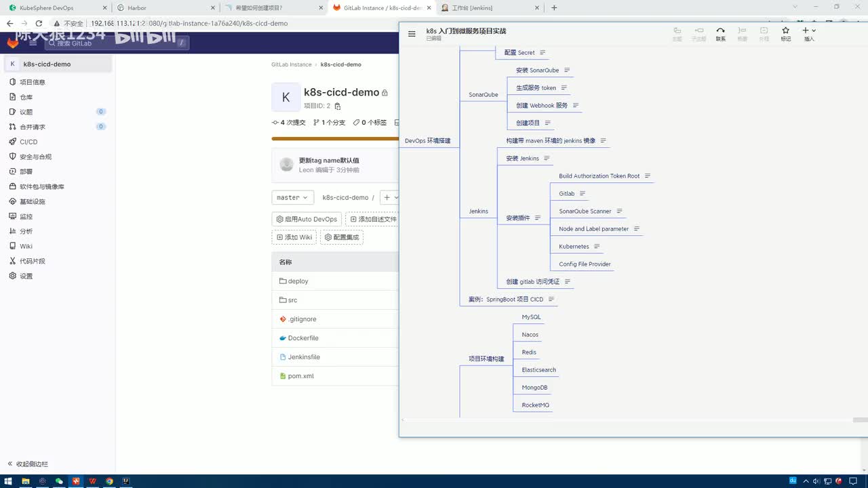Image resolution: width=868 pixels, height=488 pixels.
Task: Click the 启用Auto DevOps button
Action: pos(307,219)
